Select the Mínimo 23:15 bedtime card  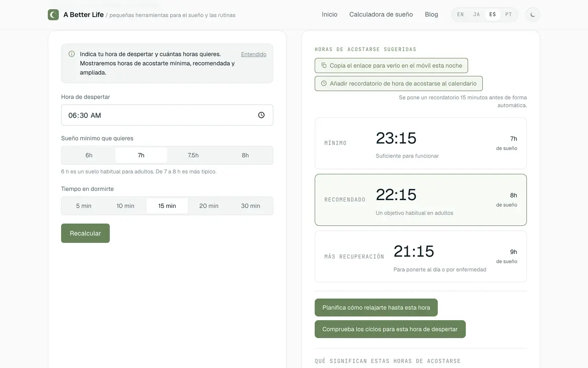(x=421, y=143)
